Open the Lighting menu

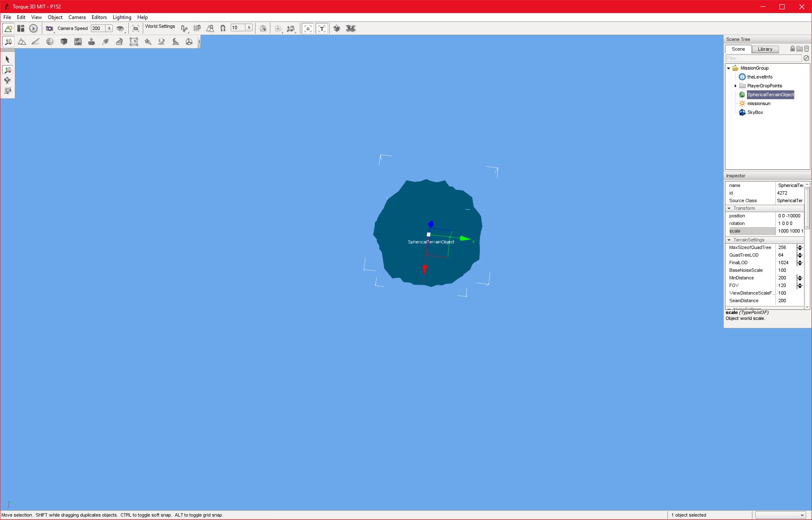[x=122, y=17]
